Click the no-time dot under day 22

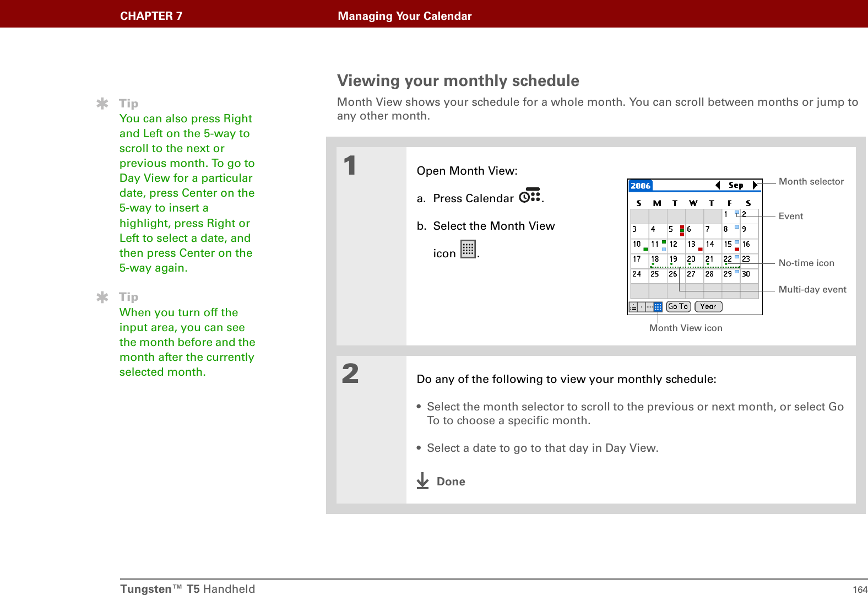[726, 264]
